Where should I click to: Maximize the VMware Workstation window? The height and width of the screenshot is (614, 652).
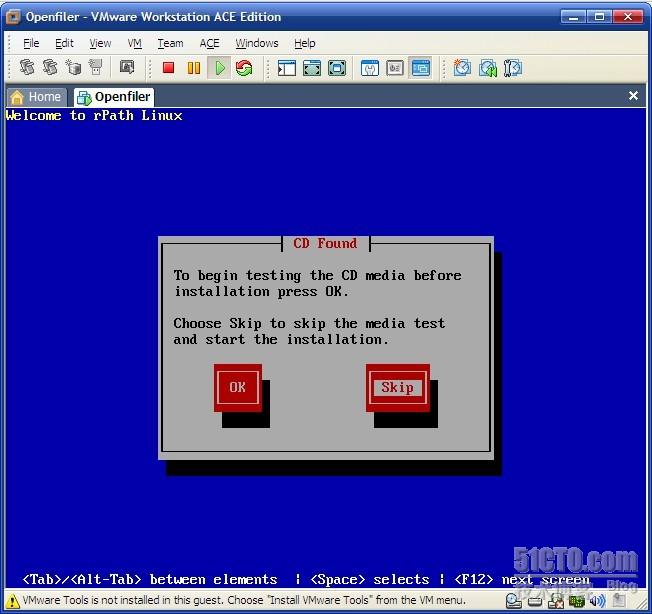pos(599,17)
